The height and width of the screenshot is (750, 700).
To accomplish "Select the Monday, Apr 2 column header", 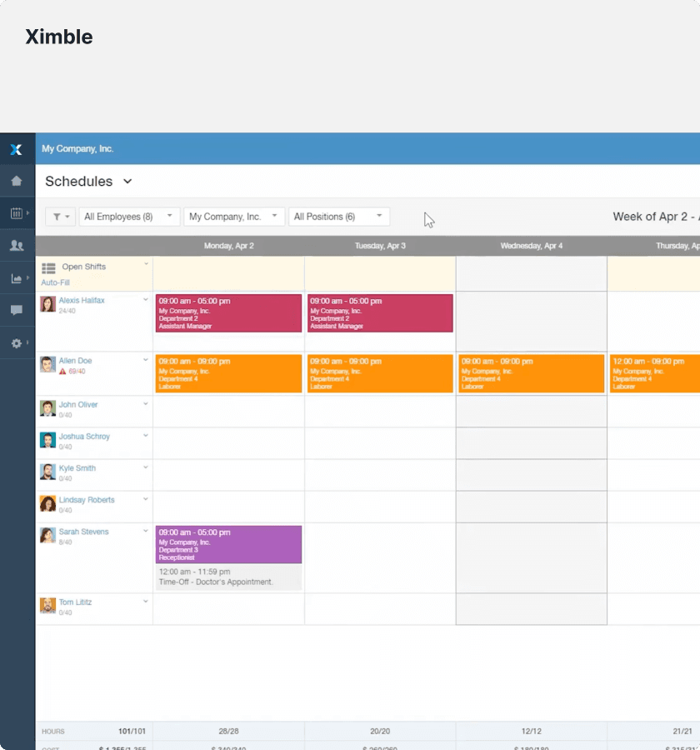I will click(x=228, y=246).
